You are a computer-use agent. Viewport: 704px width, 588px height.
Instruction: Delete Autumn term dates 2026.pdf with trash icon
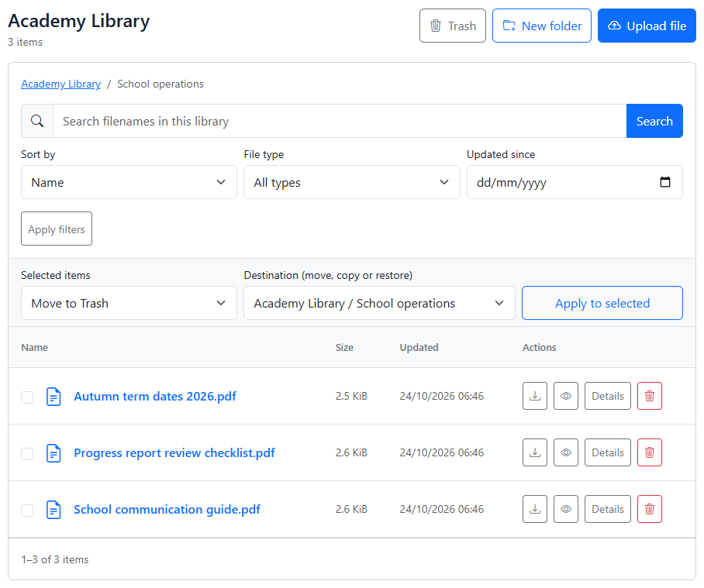(x=649, y=396)
